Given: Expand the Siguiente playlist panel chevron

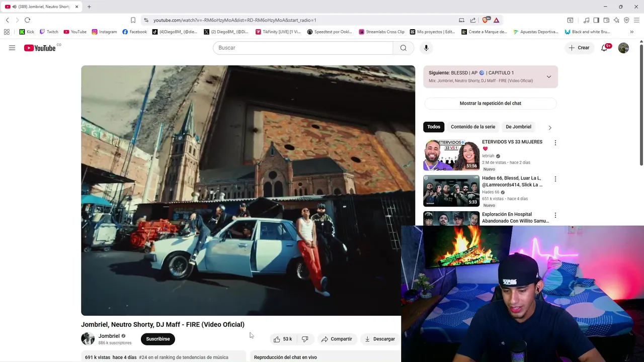Looking at the screenshot, I should pyautogui.click(x=549, y=77).
